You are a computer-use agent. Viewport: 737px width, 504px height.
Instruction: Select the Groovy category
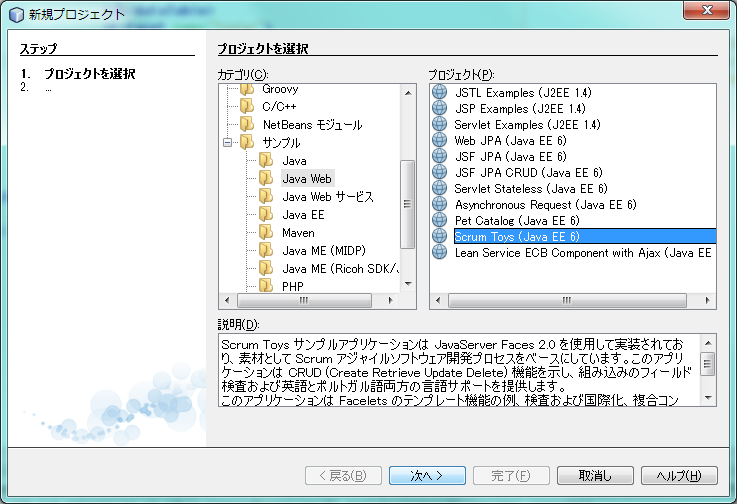[x=280, y=89]
